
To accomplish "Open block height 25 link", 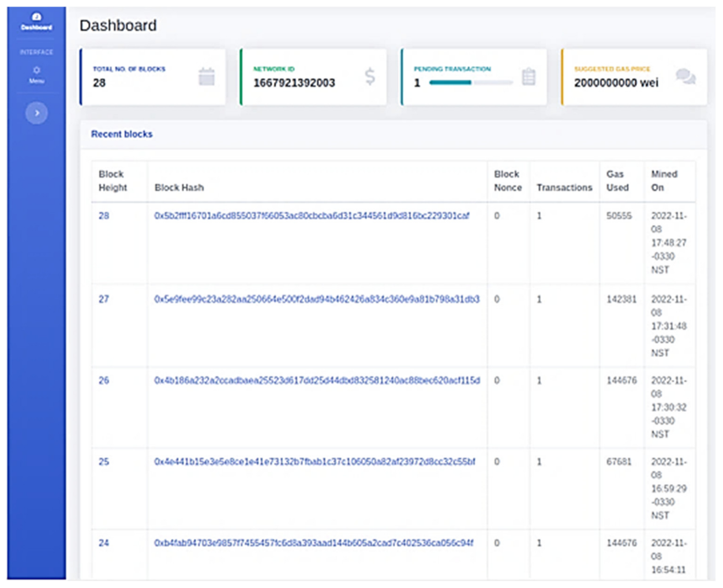I will 104,462.
